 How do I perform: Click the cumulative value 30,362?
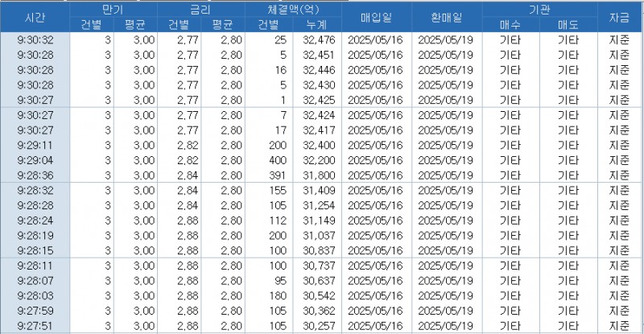[x=319, y=311]
